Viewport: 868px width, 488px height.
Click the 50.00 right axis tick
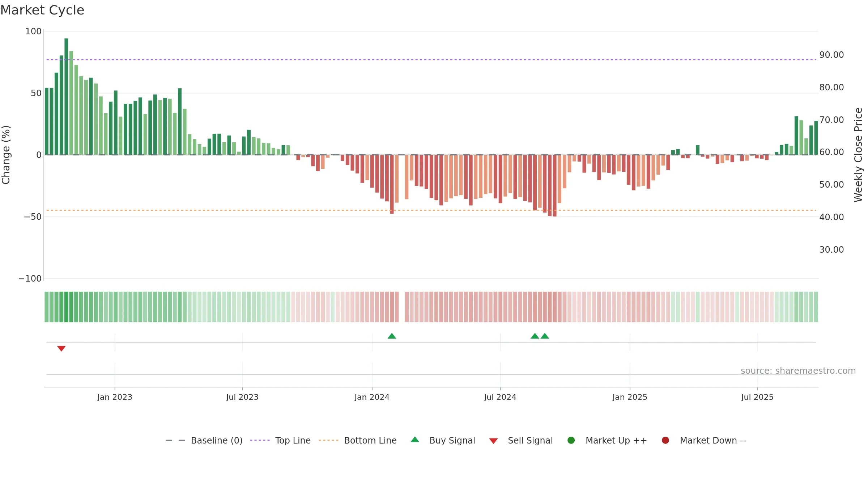point(831,185)
